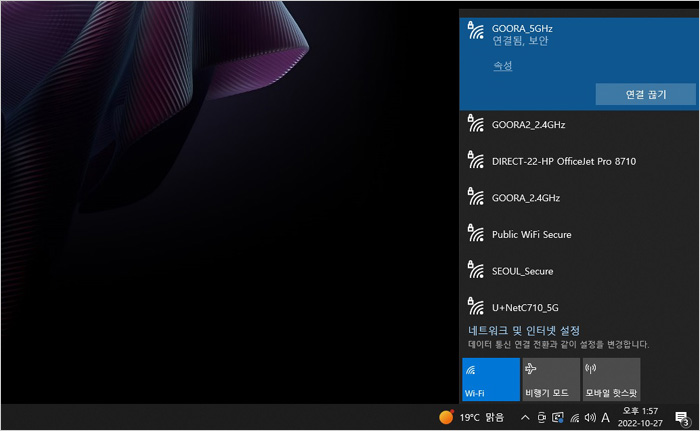The width and height of the screenshot is (700, 431).
Task: Select DIRECT-22-HP OfficeJet Pro 8710 network
Action: [564, 161]
